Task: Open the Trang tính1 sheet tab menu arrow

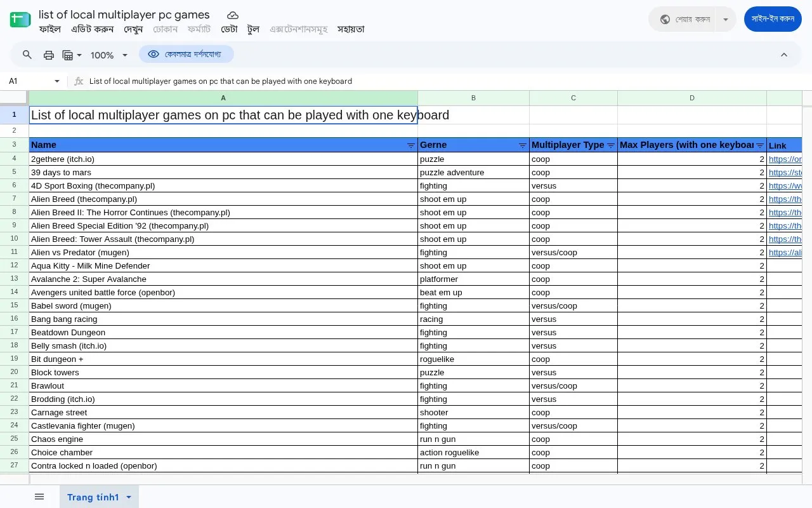Action: click(129, 497)
